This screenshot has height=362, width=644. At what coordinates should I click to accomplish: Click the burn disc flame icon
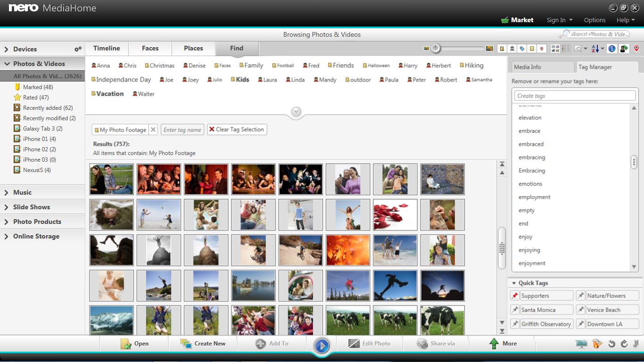coord(597,344)
